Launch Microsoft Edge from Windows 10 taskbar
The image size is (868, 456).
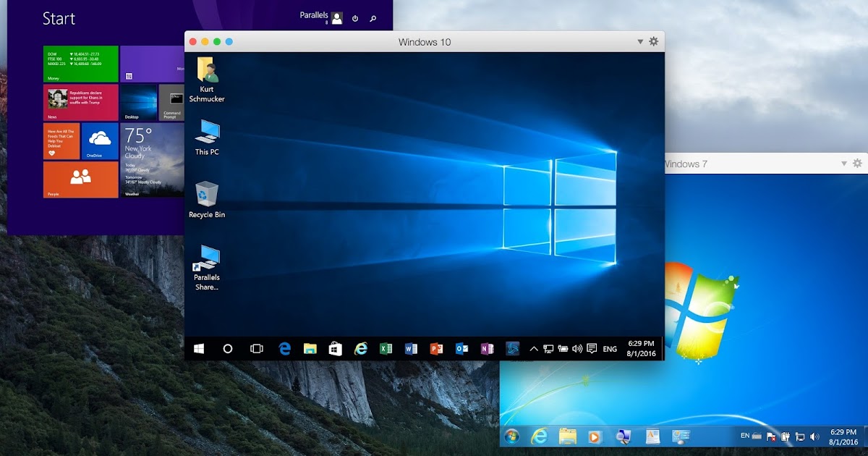point(285,349)
